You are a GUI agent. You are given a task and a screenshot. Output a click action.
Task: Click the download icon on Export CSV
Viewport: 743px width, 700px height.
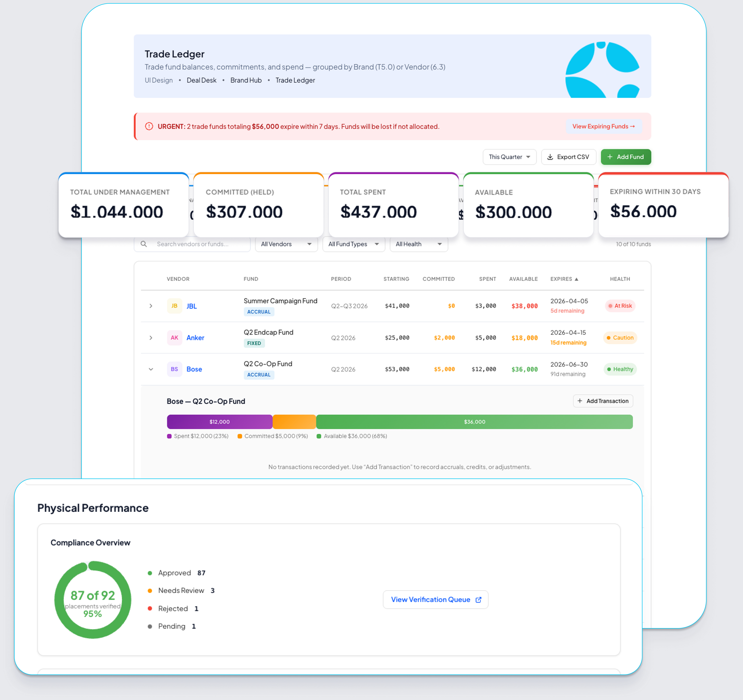[x=550, y=157]
